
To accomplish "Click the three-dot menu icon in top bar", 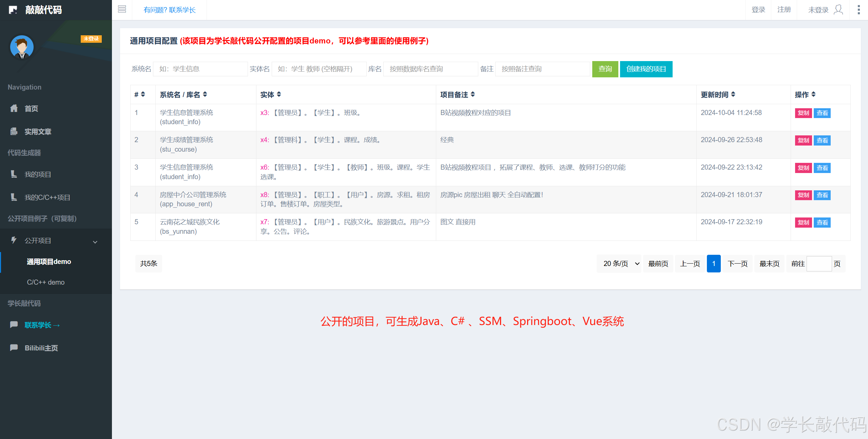I will (x=859, y=9).
